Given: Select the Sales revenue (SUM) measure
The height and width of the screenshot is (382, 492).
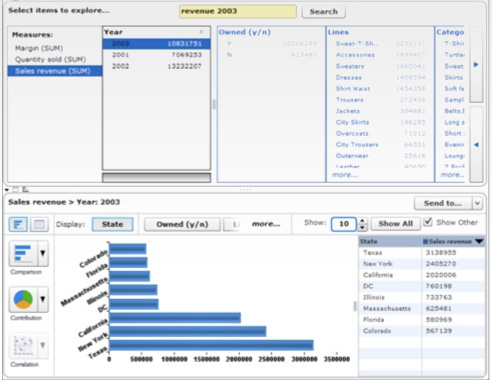Looking at the screenshot, I should (55, 71).
